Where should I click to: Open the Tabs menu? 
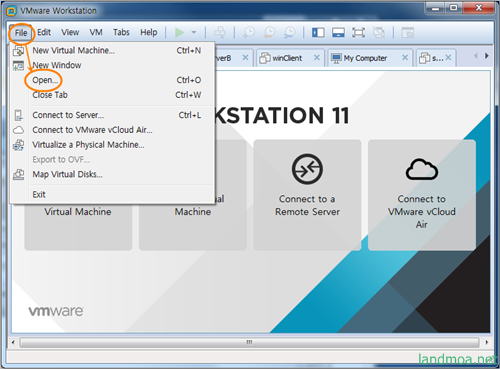click(121, 32)
